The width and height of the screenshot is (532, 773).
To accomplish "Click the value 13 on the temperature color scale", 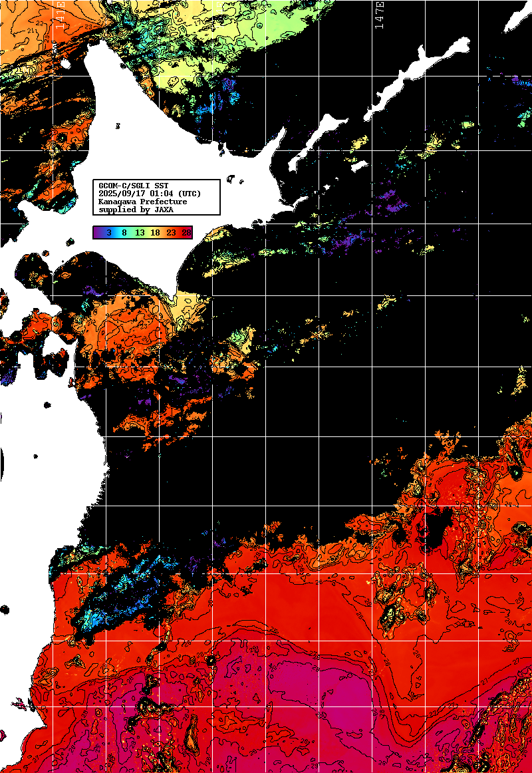I will [140, 233].
